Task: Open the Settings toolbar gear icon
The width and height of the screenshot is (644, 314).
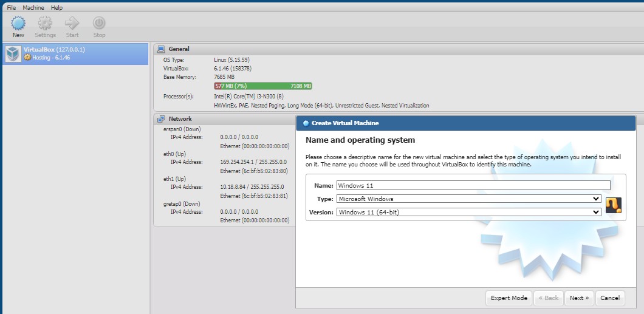Action: click(45, 23)
